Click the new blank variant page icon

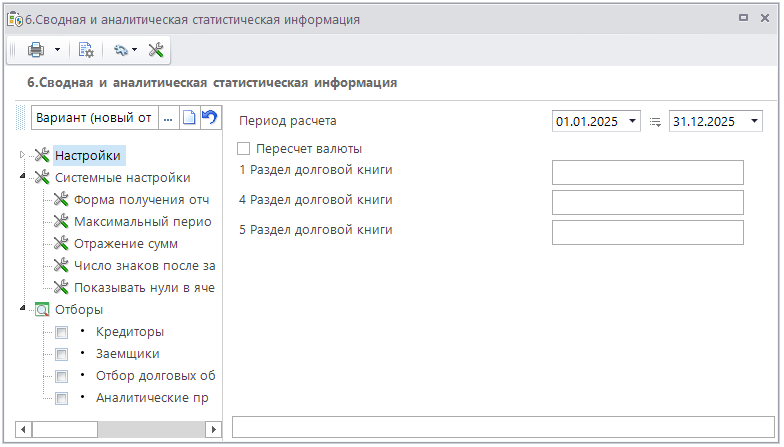click(188, 118)
